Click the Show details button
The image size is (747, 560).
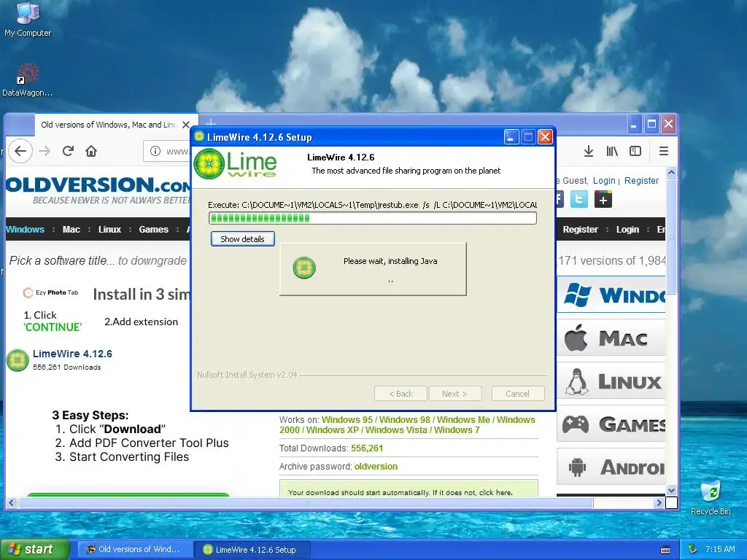(x=242, y=238)
